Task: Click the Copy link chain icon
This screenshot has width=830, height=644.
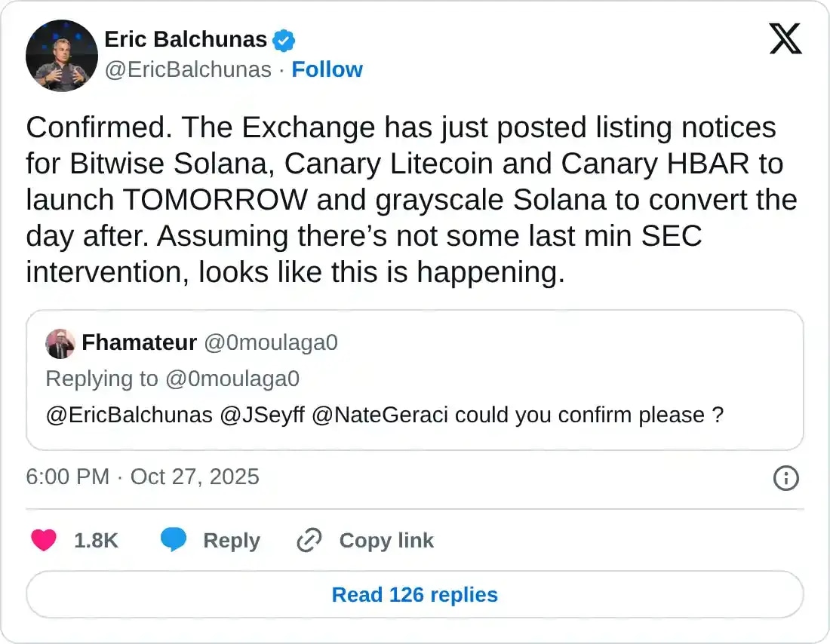Action: [308, 540]
